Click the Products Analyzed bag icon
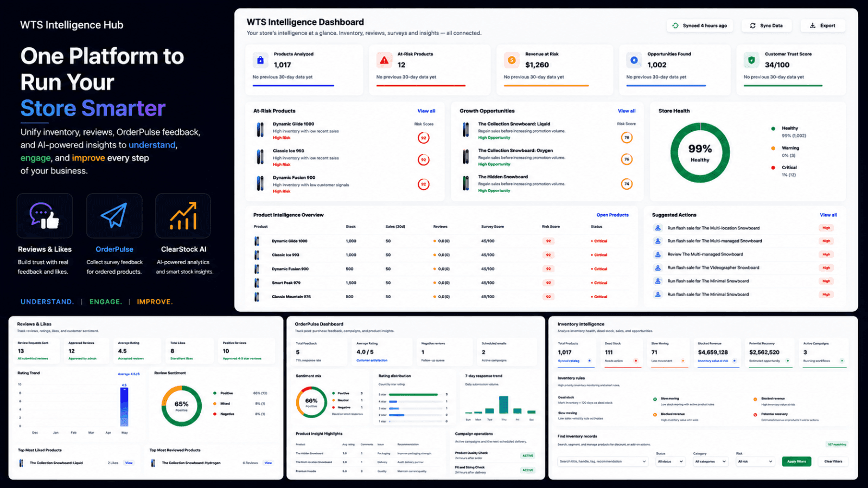The height and width of the screenshot is (488, 868). pyautogui.click(x=260, y=60)
